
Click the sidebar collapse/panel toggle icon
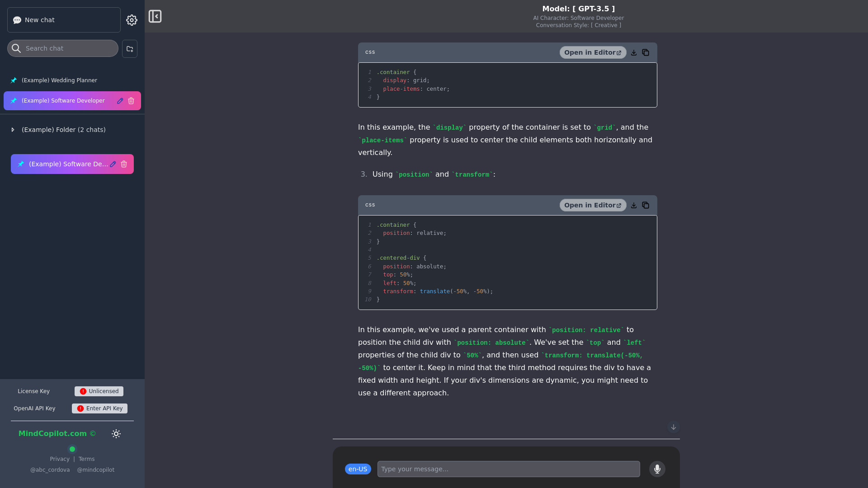[x=155, y=16]
